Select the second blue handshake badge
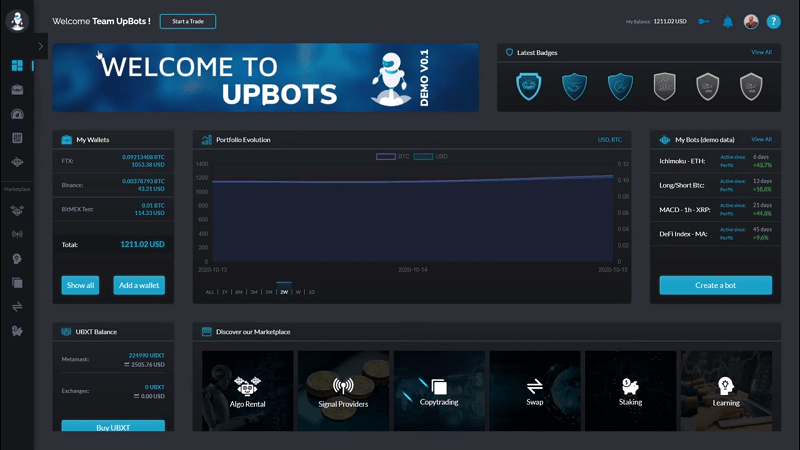Image resolution: width=800 pixels, height=450 pixels. click(x=574, y=86)
